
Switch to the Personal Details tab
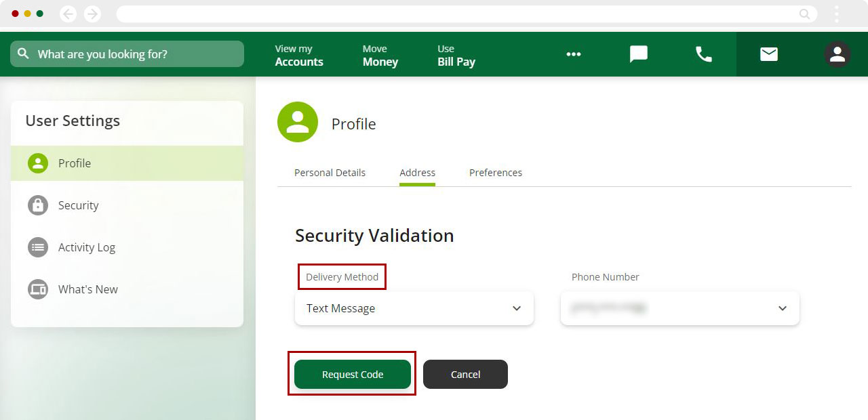click(x=330, y=173)
